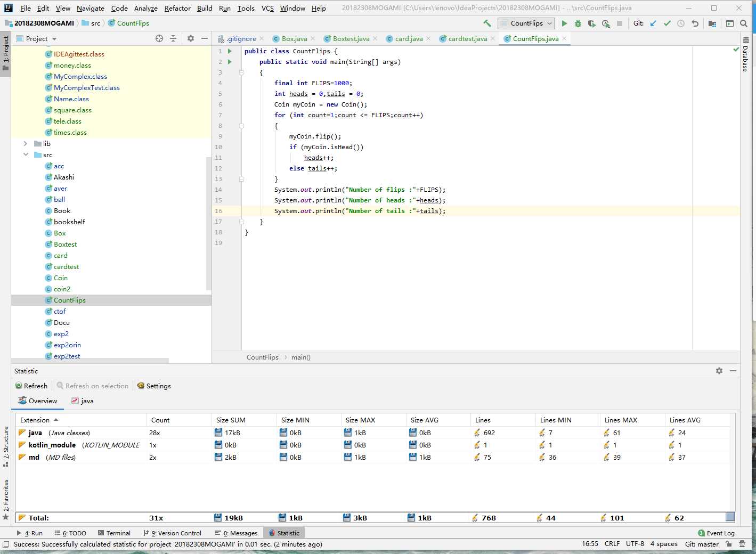The width and height of the screenshot is (756, 554).
Task: Expand the lib folder
Action: [25, 144]
